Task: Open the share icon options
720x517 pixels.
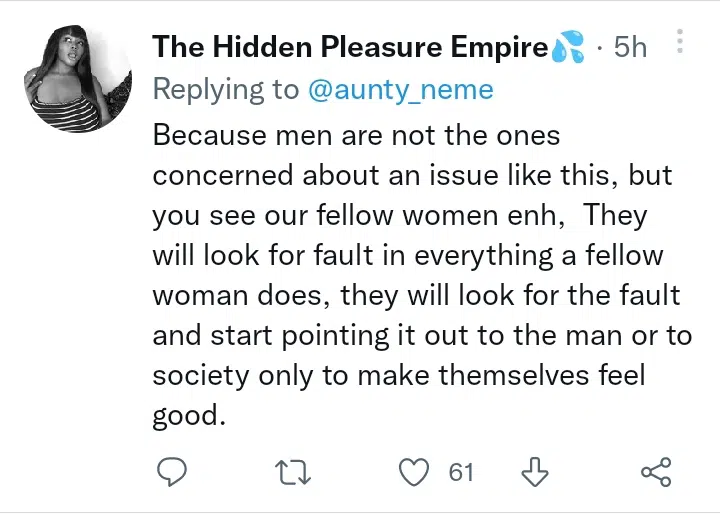Action: (x=655, y=471)
